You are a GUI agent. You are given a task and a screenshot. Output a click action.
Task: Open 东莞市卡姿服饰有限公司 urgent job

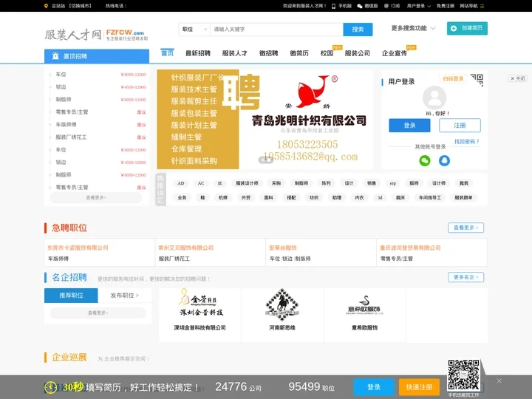78,248
